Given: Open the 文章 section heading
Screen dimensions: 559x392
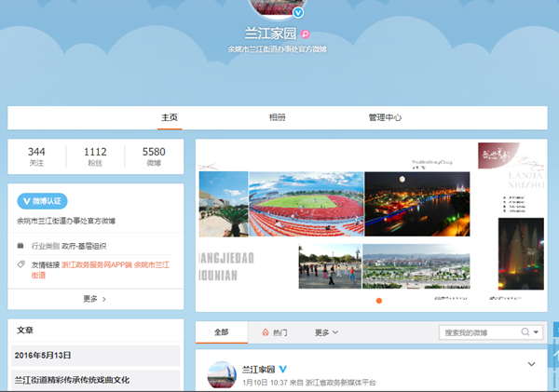Looking at the screenshot, I should pos(25,331).
